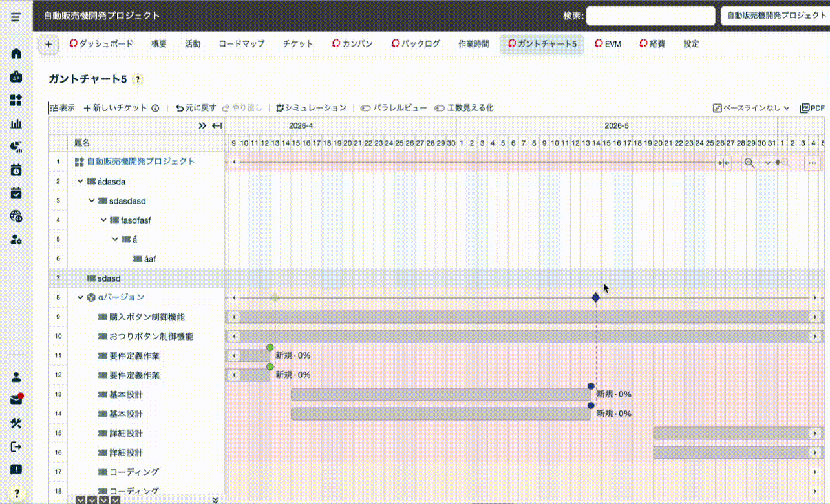The image size is (830, 504).
Task: Open the calendar check icon in sidebar
Action: 16,193
